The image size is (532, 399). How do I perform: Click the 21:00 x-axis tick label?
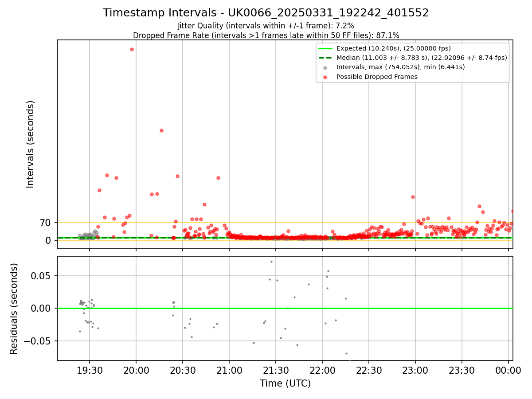click(x=229, y=371)
